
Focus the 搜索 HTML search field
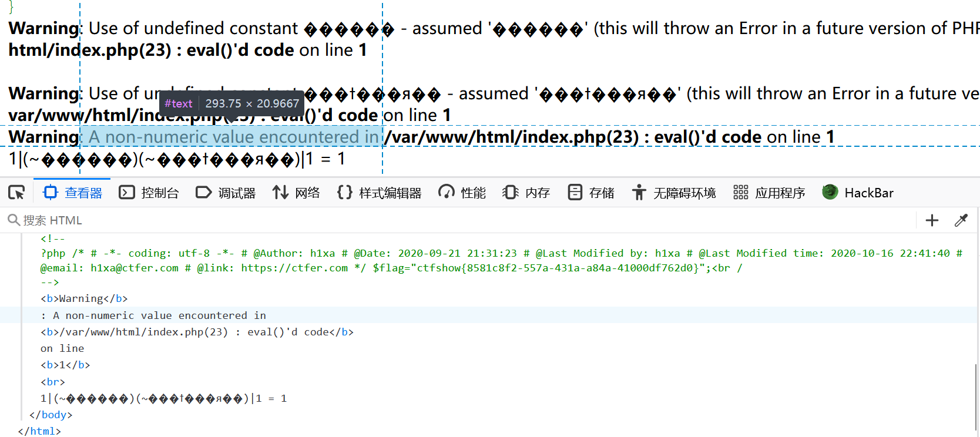tap(458, 220)
